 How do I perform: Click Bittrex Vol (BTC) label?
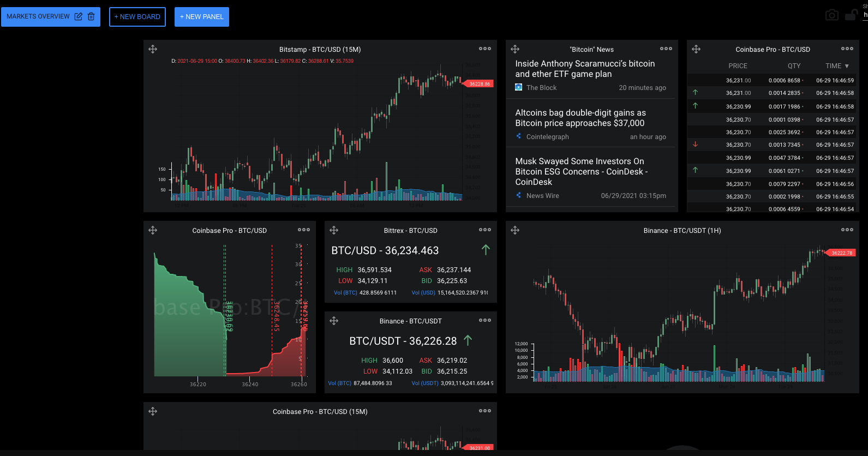coord(345,293)
